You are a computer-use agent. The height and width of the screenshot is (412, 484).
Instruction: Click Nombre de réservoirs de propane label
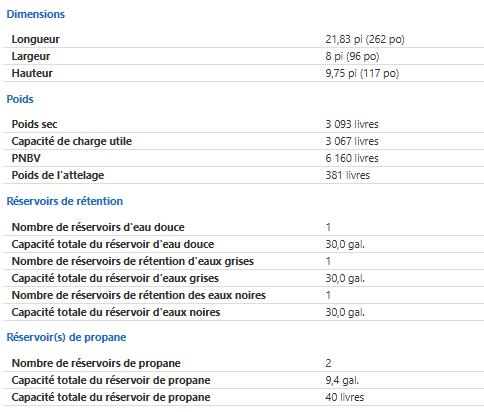(96, 363)
